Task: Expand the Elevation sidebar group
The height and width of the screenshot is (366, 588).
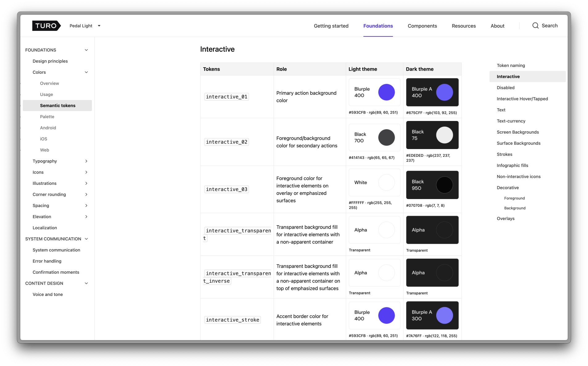Action: (x=86, y=217)
